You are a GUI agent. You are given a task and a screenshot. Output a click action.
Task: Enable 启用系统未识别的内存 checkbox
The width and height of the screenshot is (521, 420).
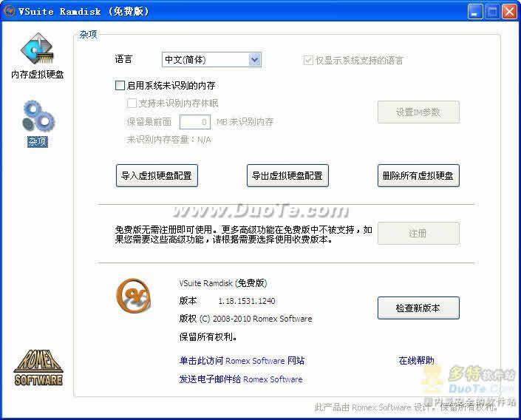[120, 86]
